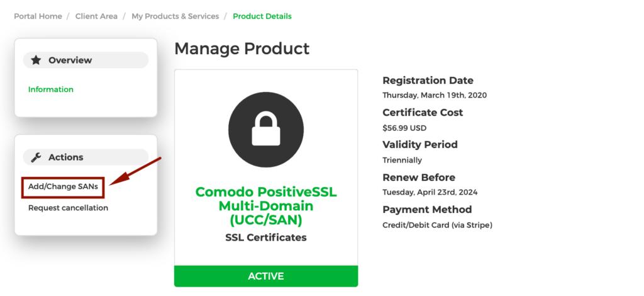Click the Actions panel header
644x296 pixels.
pyautogui.click(x=86, y=157)
